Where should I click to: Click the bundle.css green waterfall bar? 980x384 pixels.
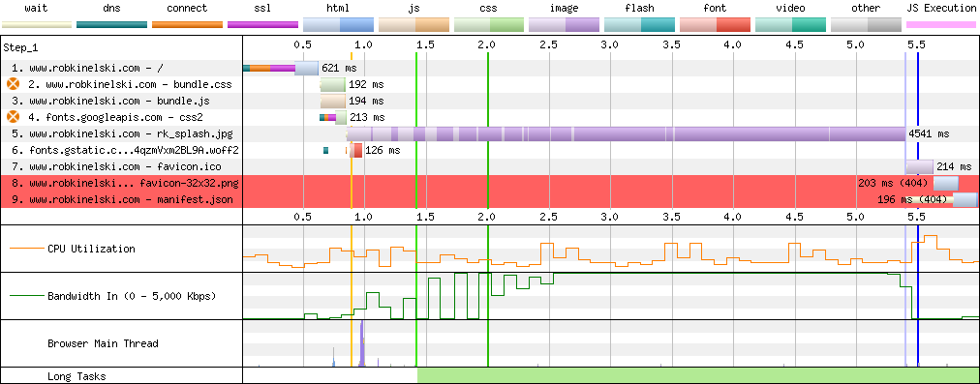332,84
